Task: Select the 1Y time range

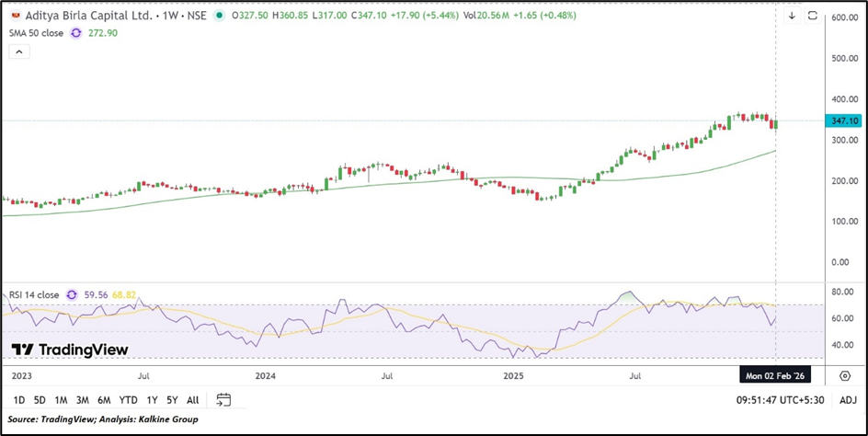Action: (152, 399)
